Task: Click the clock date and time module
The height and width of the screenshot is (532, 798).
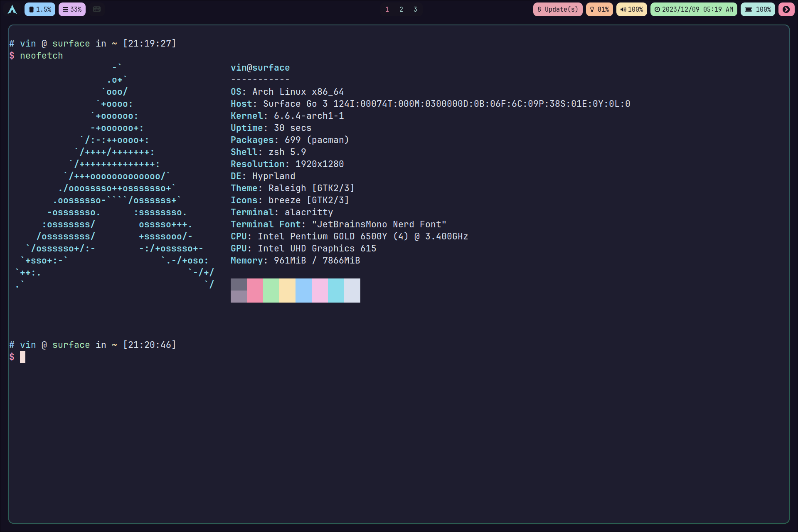Action: [x=693, y=9]
